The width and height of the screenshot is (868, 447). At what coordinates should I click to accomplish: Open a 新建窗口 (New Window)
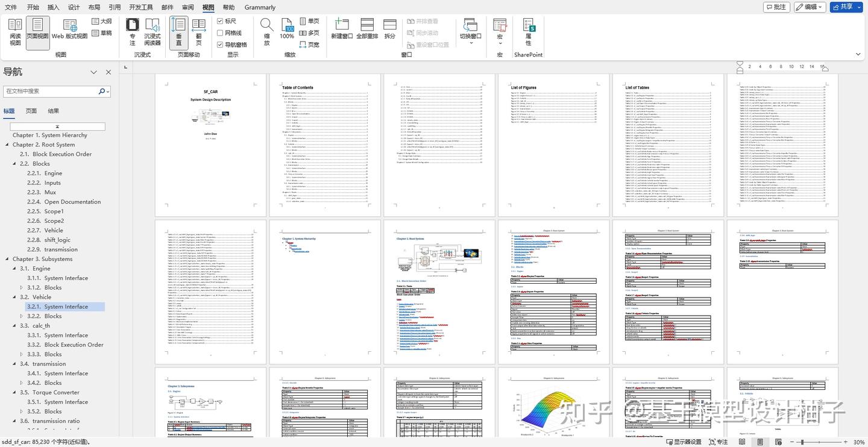pos(342,30)
